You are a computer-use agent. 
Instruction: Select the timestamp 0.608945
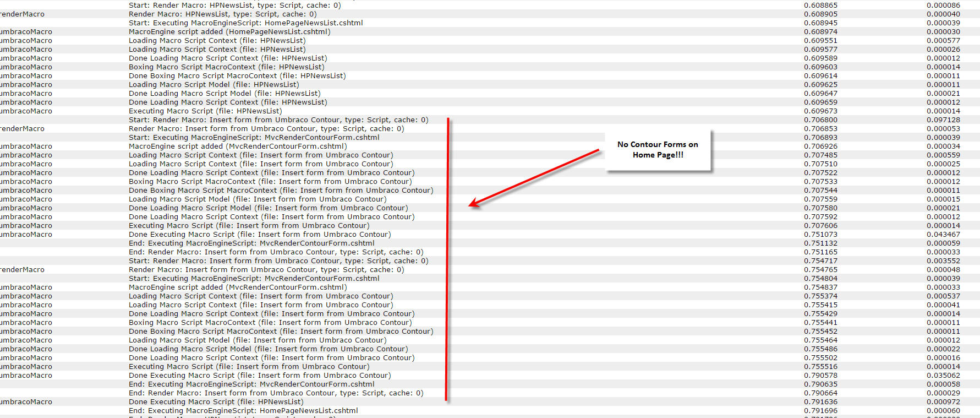tap(820, 23)
